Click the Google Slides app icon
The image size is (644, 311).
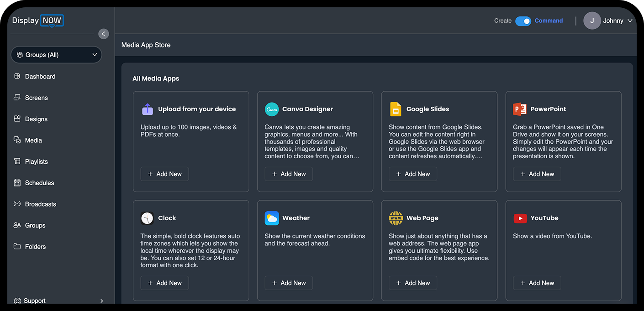pyautogui.click(x=396, y=109)
